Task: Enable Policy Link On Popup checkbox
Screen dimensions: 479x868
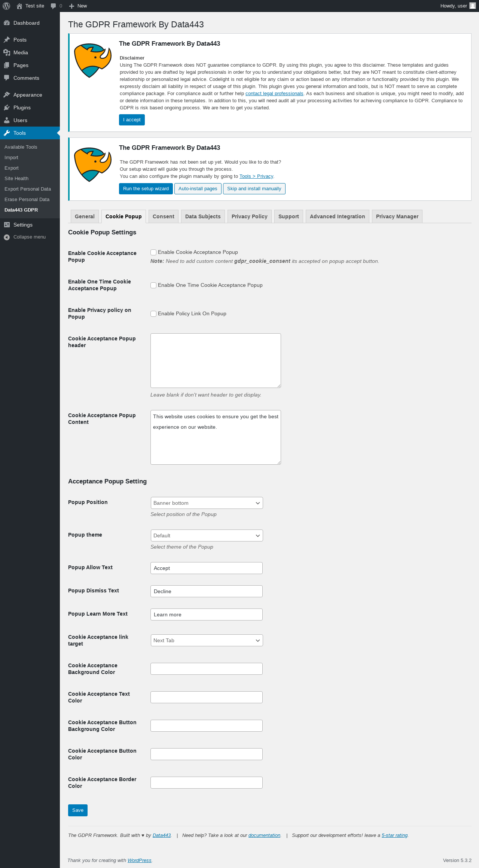Action: pyautogui.click(x=153, y=314)
